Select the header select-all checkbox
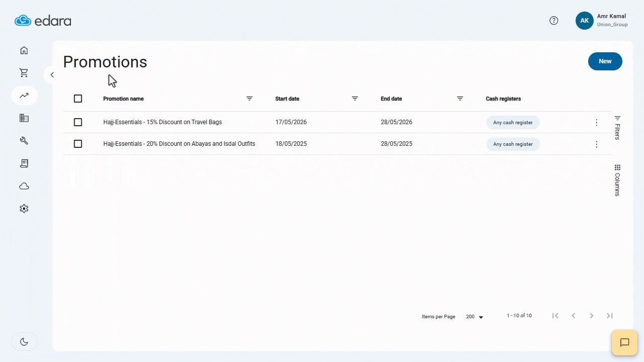This screenshot has width=644, height=362. tap(78, 99)
